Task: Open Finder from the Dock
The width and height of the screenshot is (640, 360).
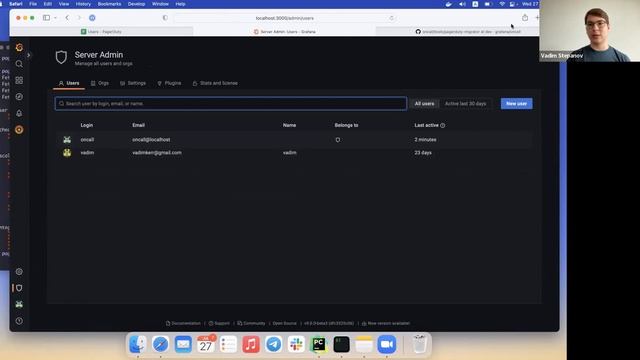Action: [x=138, y=344]
